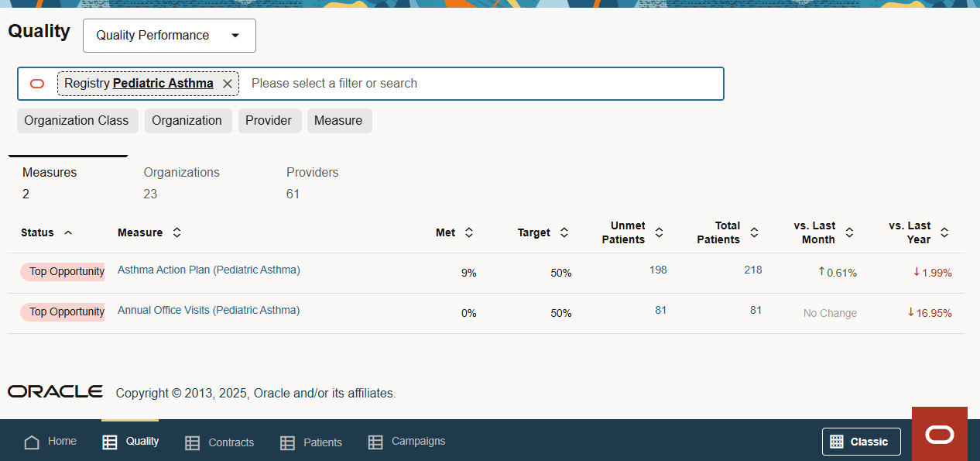Open the Asthma Action Plan measure link
This screenshot has height=461, width=980.
pyautogui.click(x=208, y=270)
